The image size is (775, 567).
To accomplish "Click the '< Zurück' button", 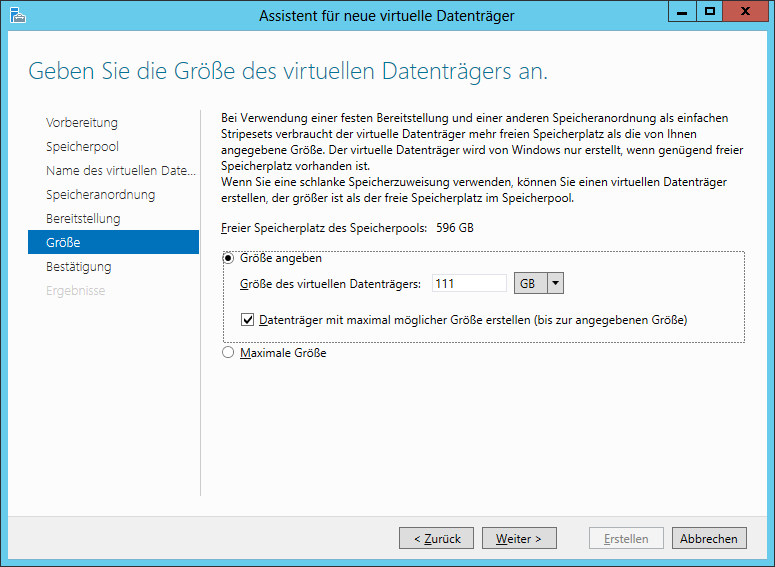I will pyautogui.click(x=436, y=538).
